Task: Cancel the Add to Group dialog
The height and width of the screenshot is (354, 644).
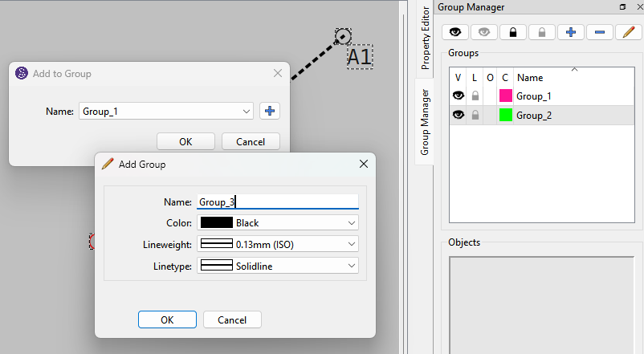Action: click(251, 142)
